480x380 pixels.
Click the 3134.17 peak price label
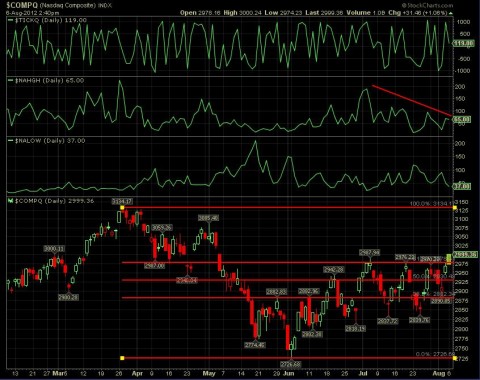pos(122,201)
